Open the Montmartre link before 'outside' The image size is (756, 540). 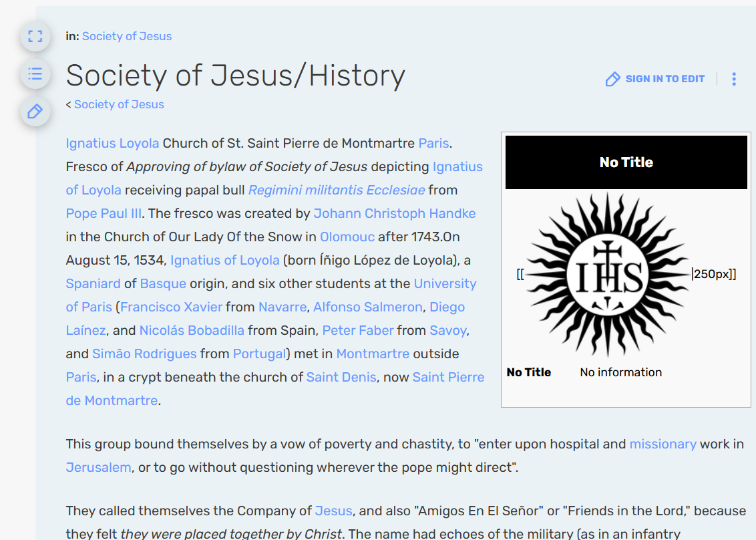pyautogui.click(x=373, y=354)
